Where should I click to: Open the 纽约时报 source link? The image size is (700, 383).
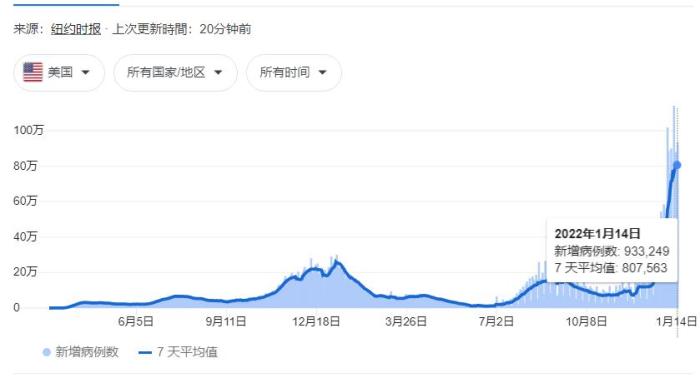click(x=76, y=29)
